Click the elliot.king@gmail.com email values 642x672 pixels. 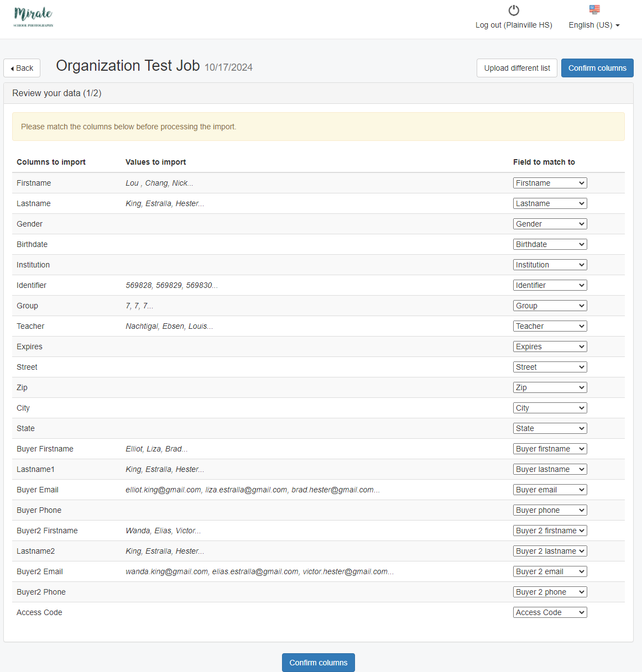tap(253, 490)
